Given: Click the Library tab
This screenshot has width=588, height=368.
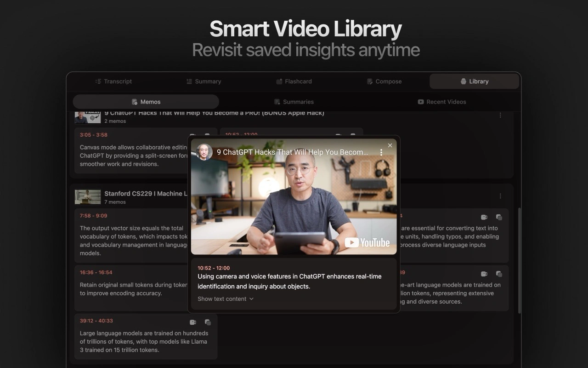Looking at the screenshot, I should 474,81.
